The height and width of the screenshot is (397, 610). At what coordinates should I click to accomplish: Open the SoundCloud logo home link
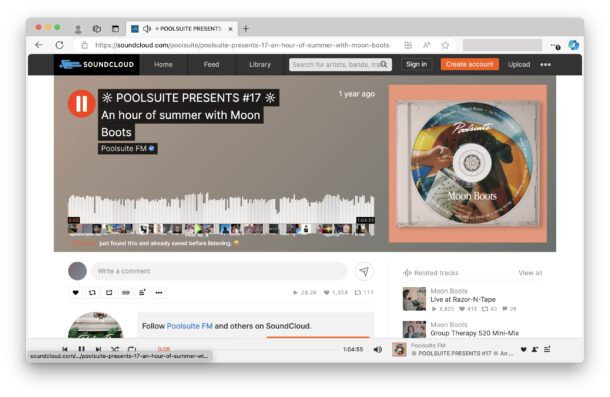pos(96,65)
